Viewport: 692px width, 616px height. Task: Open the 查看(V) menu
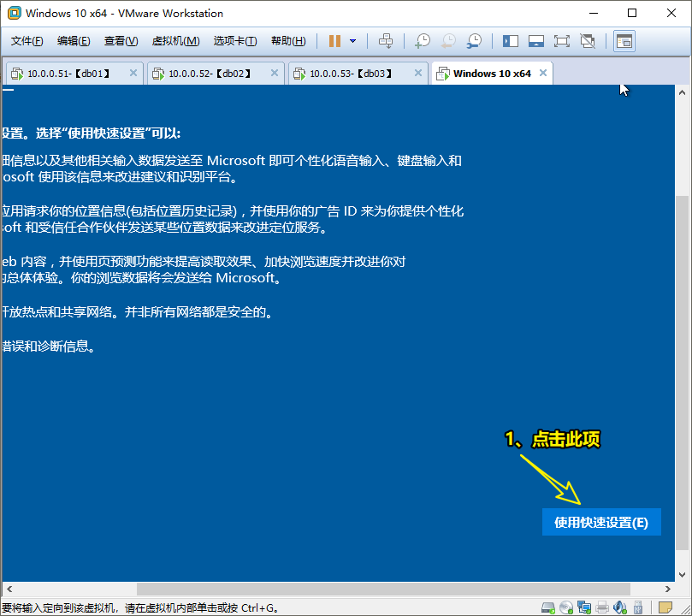[121, 41]
